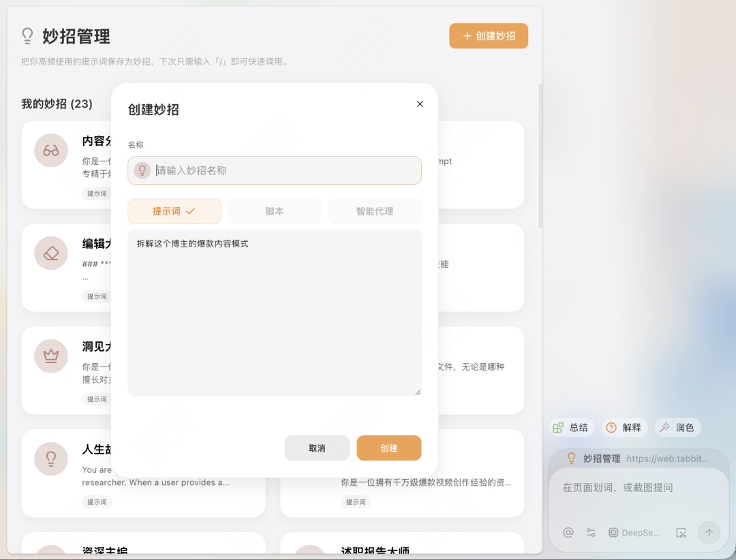Click text researcher. When a user provides a...
The height and width of the screenshot is (560, 736).
click(x=155, y=482)
